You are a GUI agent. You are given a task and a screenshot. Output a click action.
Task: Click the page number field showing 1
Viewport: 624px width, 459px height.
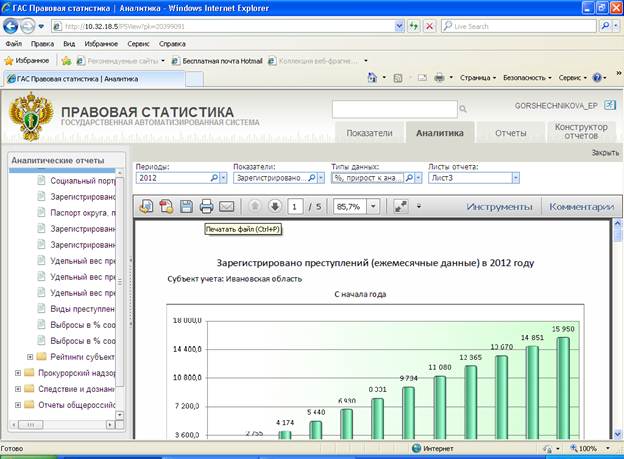click(x=295, y=207)
